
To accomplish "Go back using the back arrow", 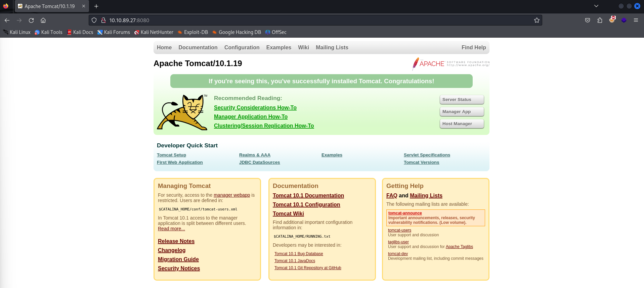I will tap(7, 20).
